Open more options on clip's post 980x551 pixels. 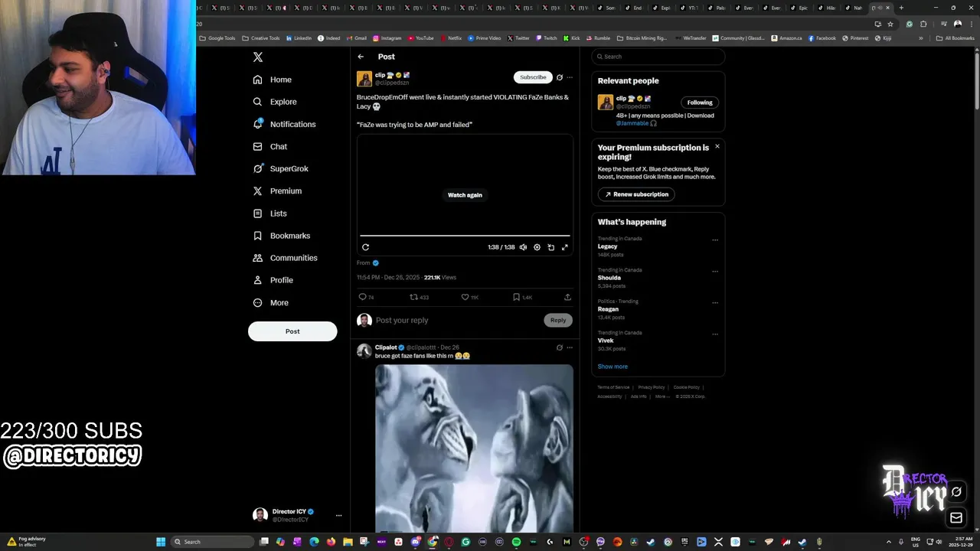pos(570,77)
